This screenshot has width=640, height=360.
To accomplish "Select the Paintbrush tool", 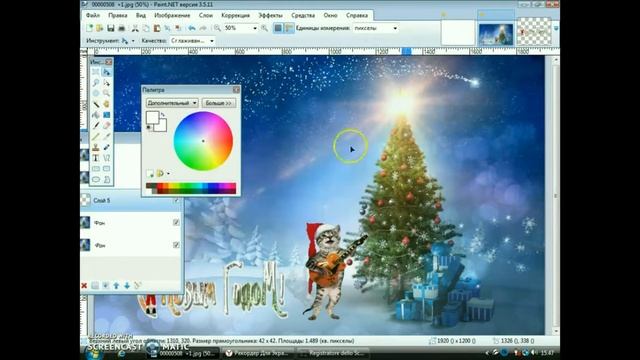I will [96, 125].
